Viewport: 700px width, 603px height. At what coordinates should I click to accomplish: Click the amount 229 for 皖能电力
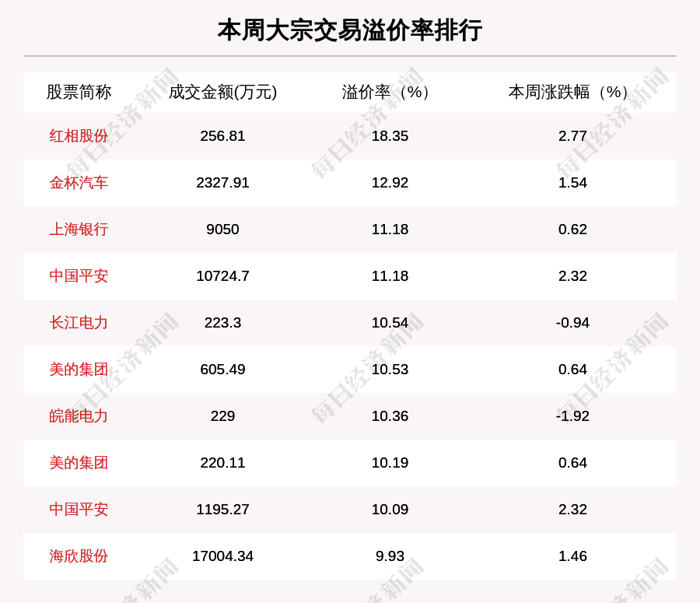222,415
